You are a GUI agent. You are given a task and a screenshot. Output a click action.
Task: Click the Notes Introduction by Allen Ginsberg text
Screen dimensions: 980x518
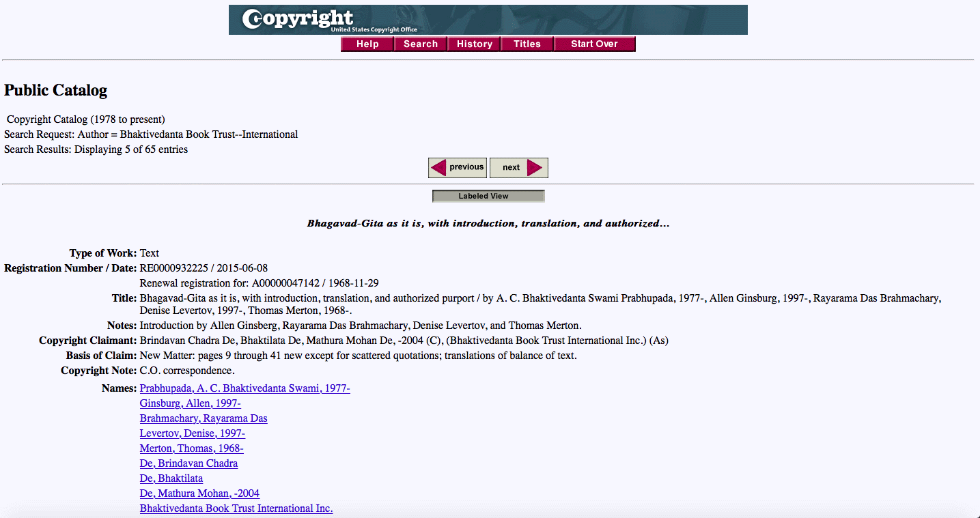tap(361, 326)
